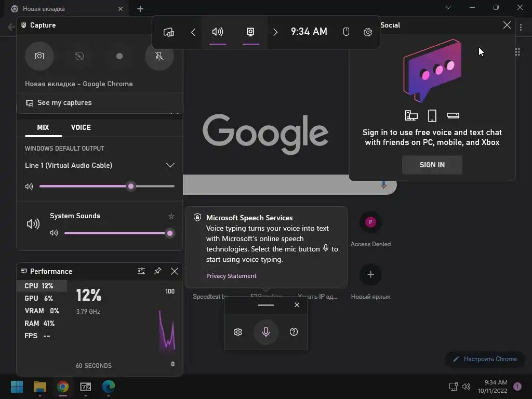Go to previous widgets with left chevron

pos(193,32)
